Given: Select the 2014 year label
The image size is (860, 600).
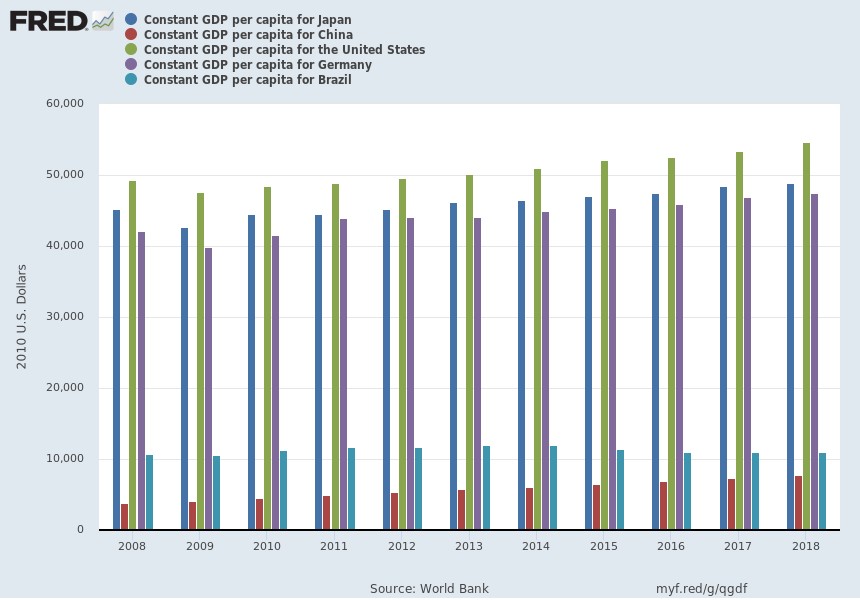Looking at the screenshot, I should point(537,547).
